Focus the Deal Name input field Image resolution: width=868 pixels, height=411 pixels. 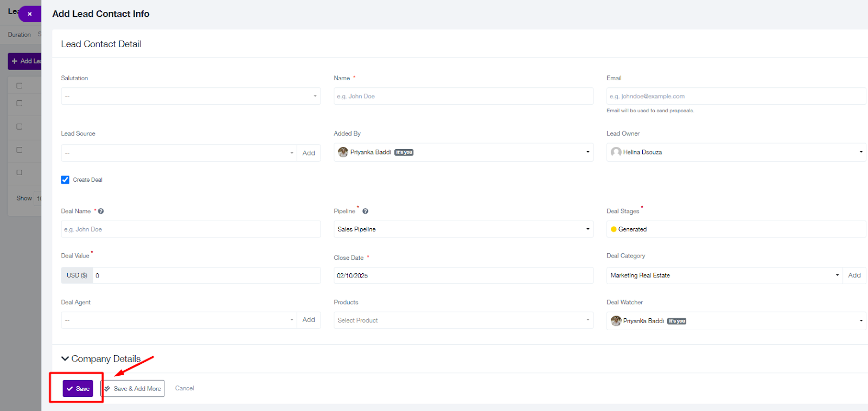click(190, 229)
